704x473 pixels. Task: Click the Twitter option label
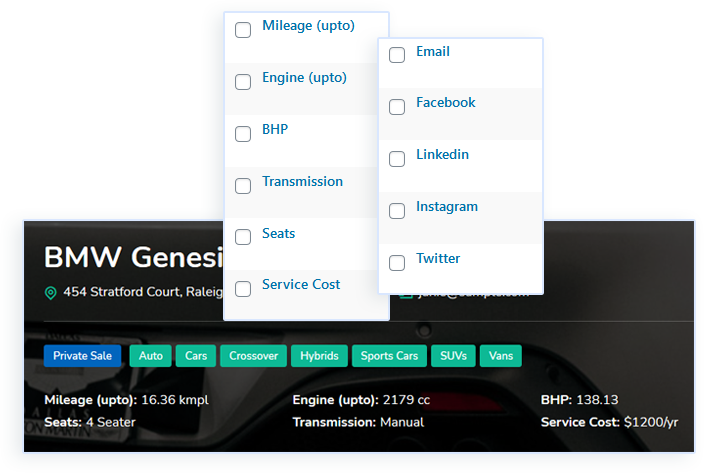(x=438, y=258)
